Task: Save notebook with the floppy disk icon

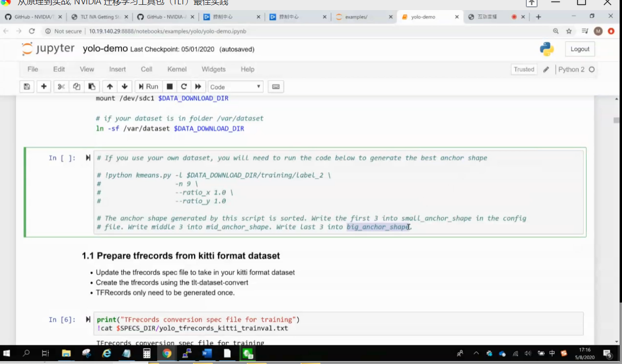Action: click(27, 87)
